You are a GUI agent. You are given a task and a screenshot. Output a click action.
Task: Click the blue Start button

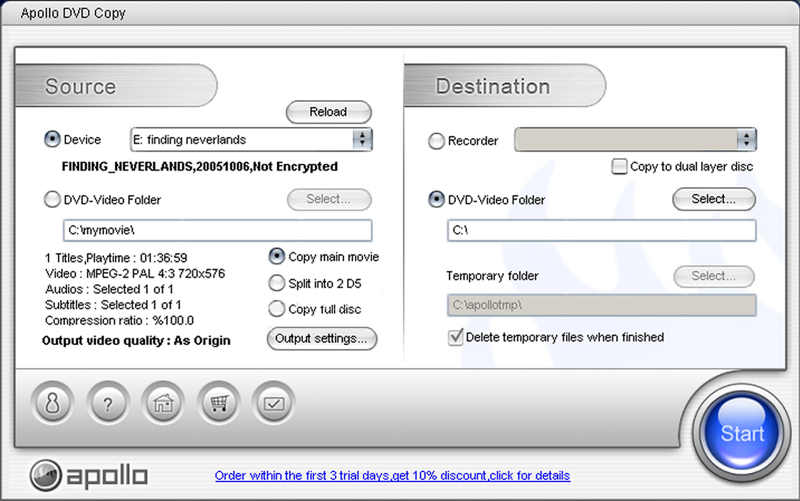tap(741, 432)
